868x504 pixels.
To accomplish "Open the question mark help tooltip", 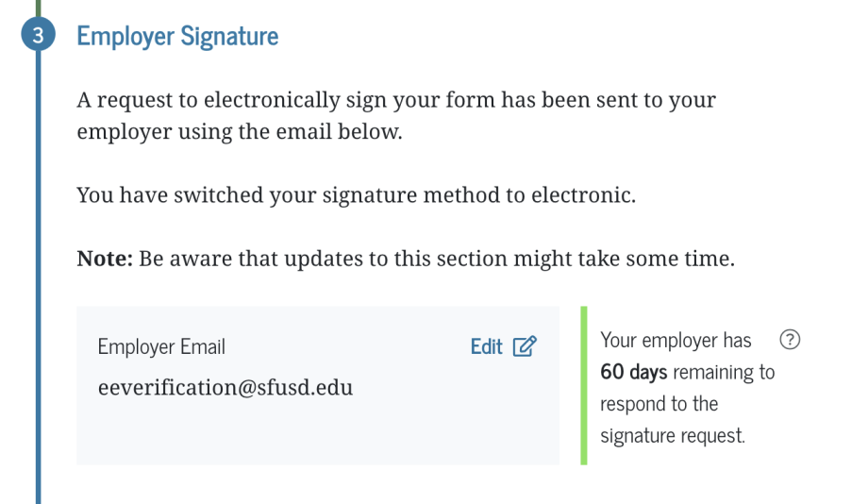I will (791, 340).
